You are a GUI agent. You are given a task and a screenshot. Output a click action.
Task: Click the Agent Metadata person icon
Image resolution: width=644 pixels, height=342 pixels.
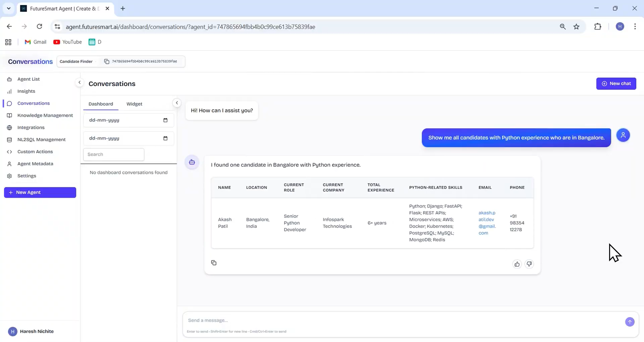pos(9,164)
